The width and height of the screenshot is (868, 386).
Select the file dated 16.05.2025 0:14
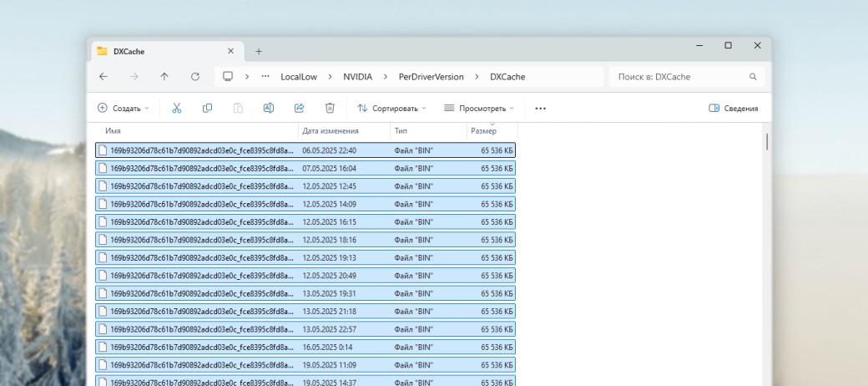tap(305, 348)
